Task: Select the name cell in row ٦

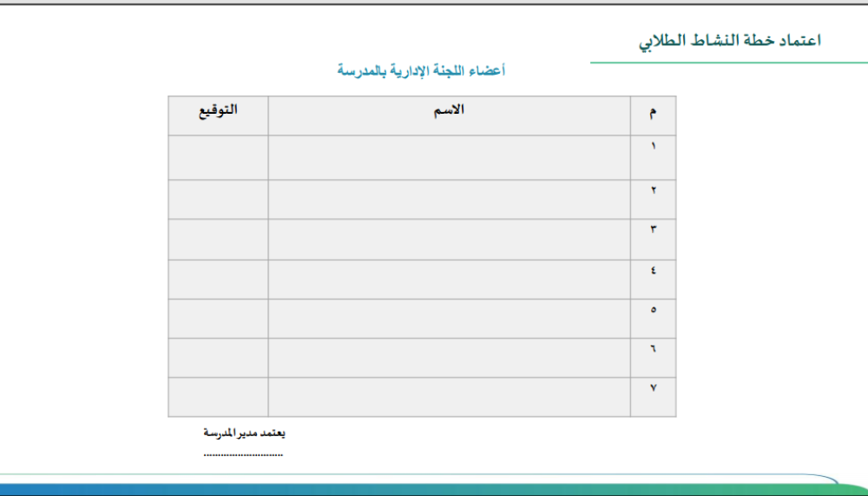Action: (449, 357)
